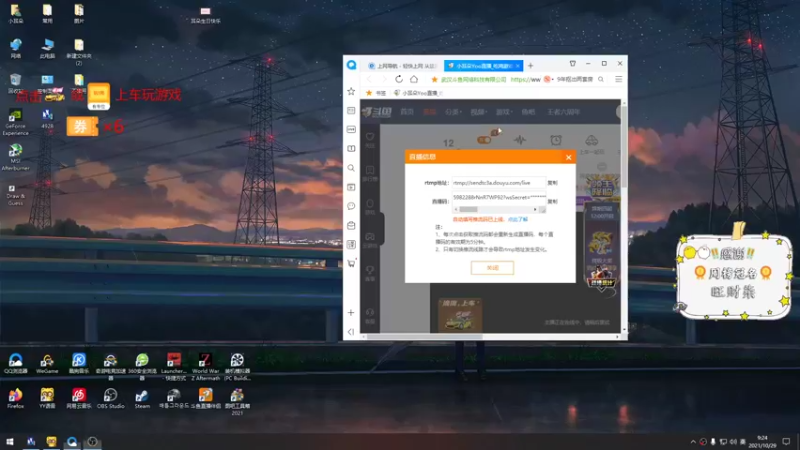Image resolution: width=800 pixels, height=450 pixels.
Task: Open the QQ Browser desktop shortcut
Action: click(x=15, y=364)
